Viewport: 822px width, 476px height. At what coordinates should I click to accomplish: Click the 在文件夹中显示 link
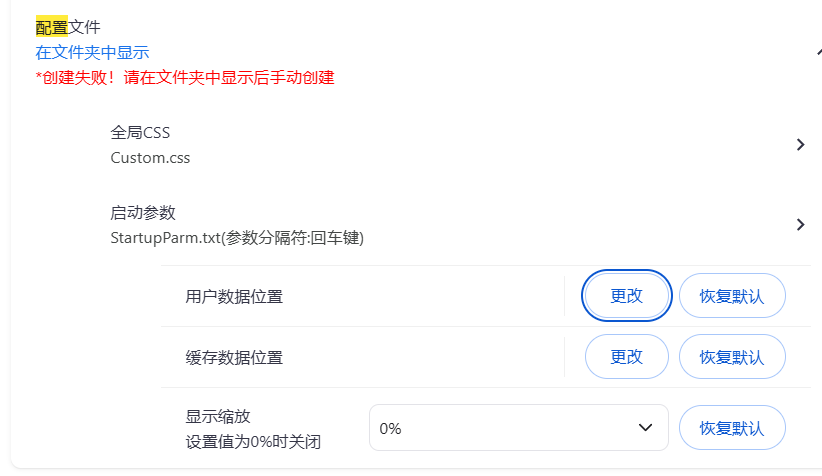(92, 52)
